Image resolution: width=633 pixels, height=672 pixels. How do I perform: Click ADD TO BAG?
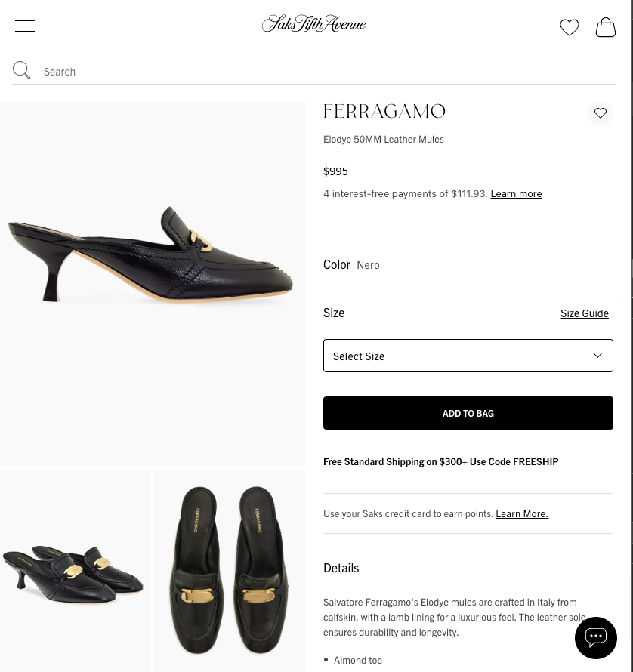pos(468,413)
